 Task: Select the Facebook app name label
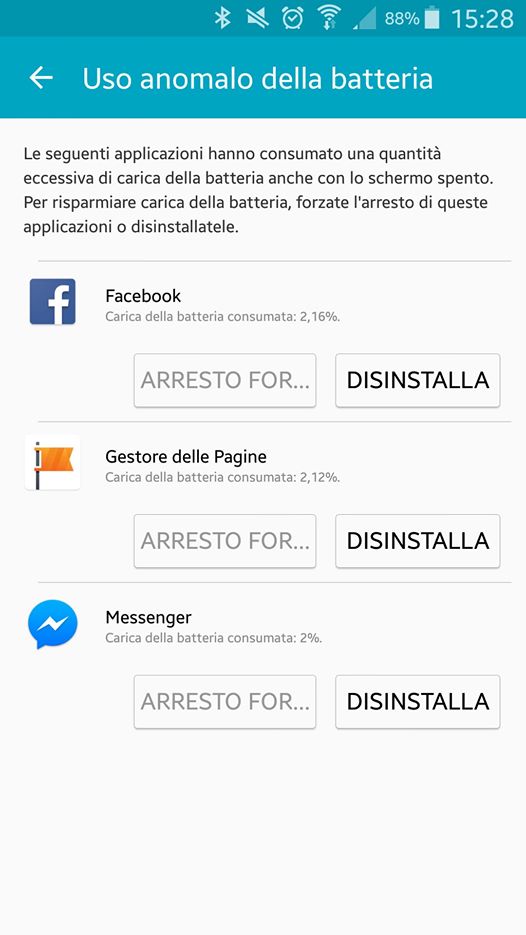[143, 296]
